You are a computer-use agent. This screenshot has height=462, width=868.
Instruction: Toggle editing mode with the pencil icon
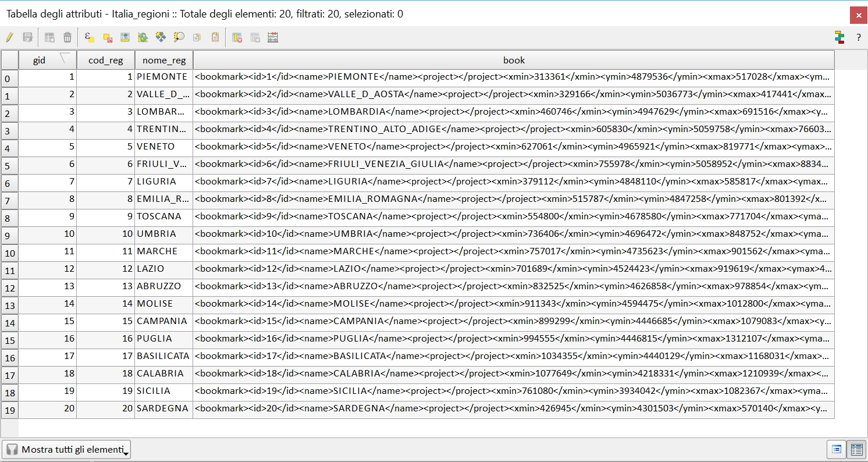9,38
